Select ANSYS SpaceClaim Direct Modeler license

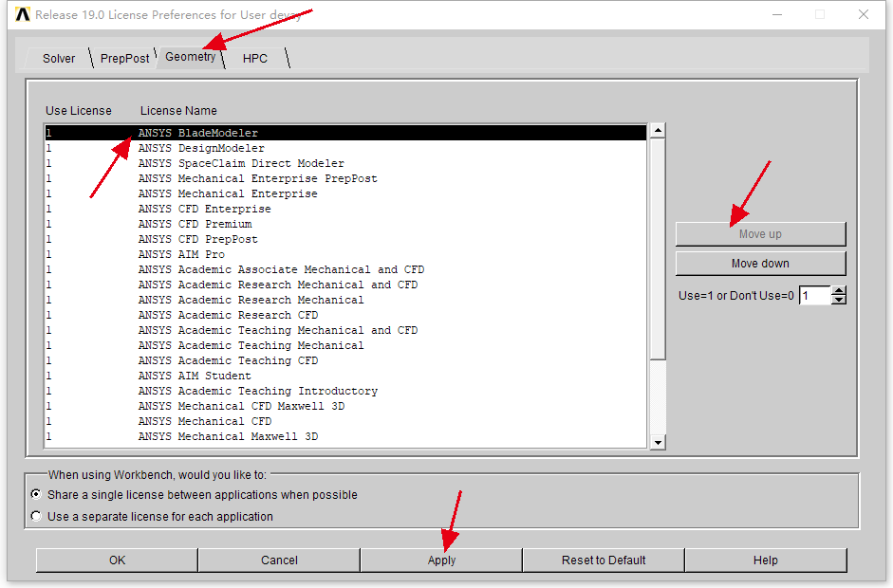click(x=241, y=163)
